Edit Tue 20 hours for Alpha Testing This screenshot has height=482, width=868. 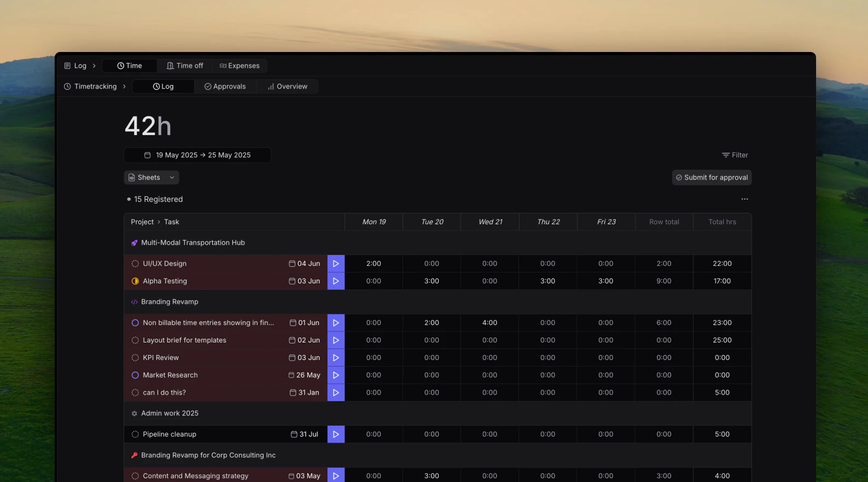tap(432, 281)
